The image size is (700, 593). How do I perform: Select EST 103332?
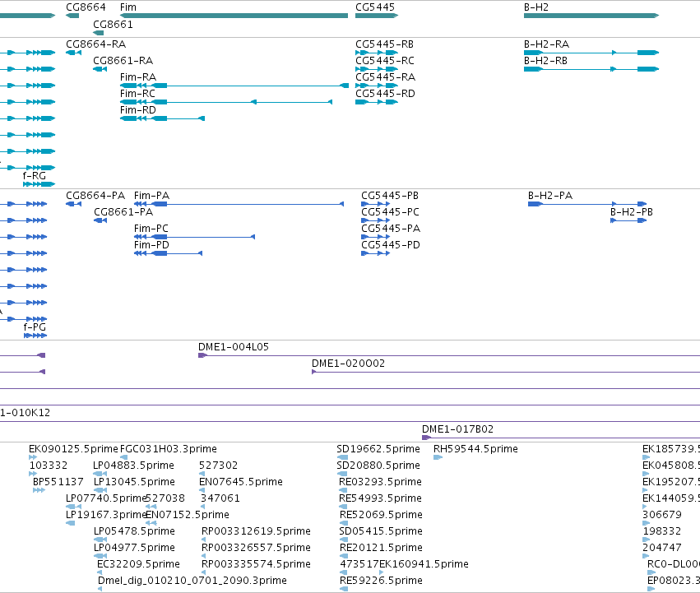[49, 466]
